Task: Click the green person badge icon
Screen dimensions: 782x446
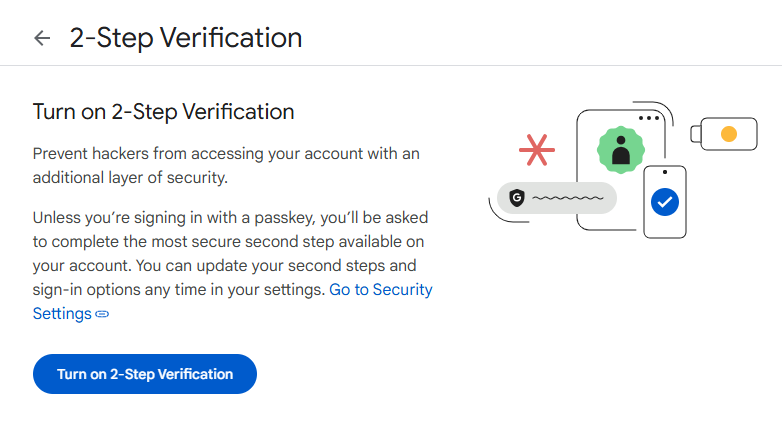Action: tap(620, 150)
